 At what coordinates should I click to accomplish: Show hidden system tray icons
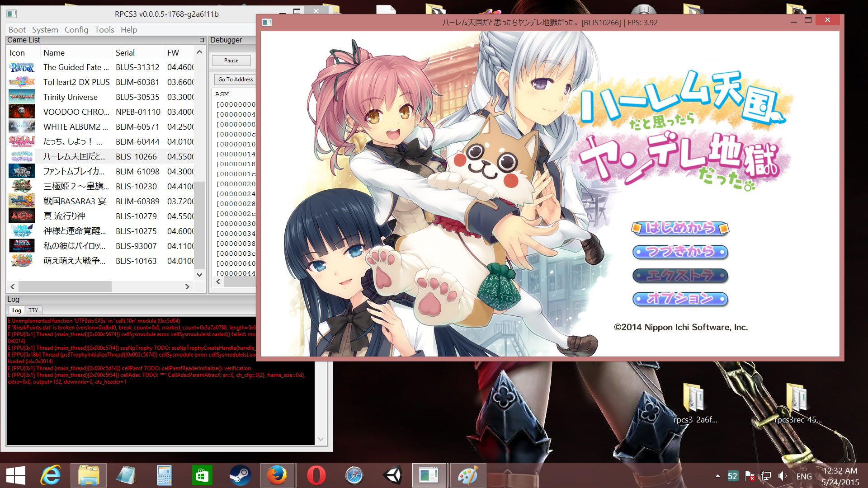click(717, 476)
